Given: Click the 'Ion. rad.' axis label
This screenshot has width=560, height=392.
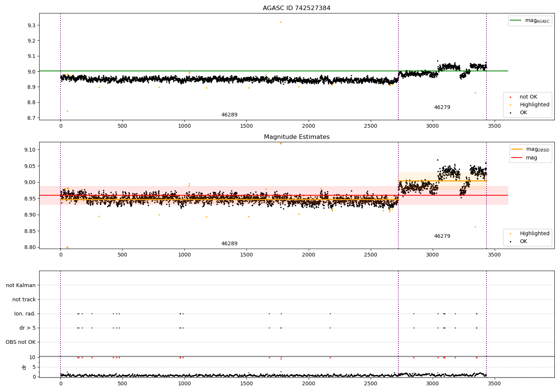Looking at the screenshot, I should tap(25, 314).
